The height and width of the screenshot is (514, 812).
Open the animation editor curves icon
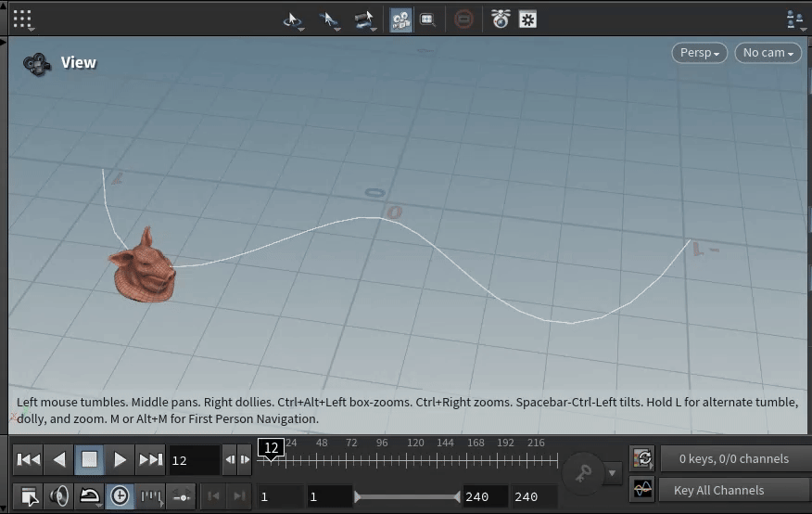[x=642, y=489]
